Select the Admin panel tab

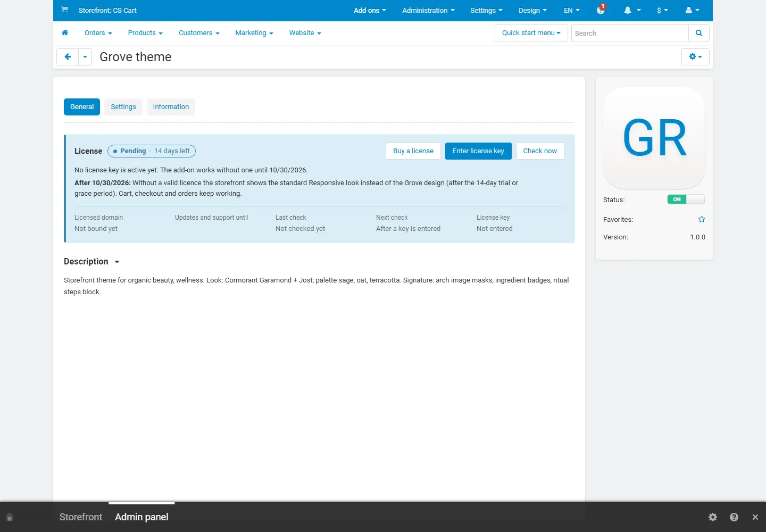pos(141,517)
